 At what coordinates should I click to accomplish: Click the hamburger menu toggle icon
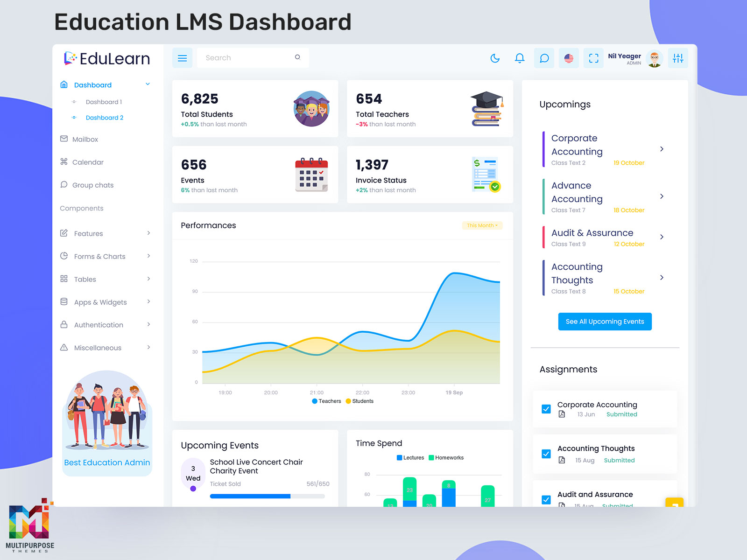(182, 58)
